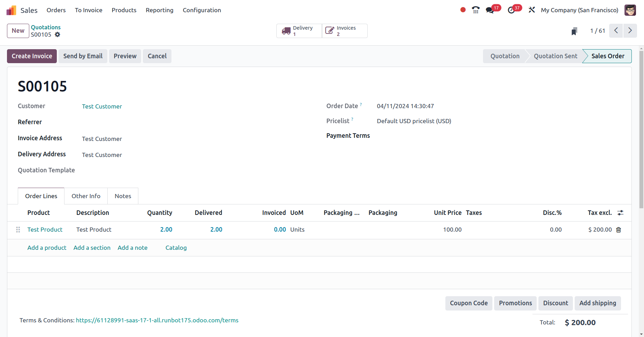
Task: Toggle the red presence indicator
Action: [462, 10]
